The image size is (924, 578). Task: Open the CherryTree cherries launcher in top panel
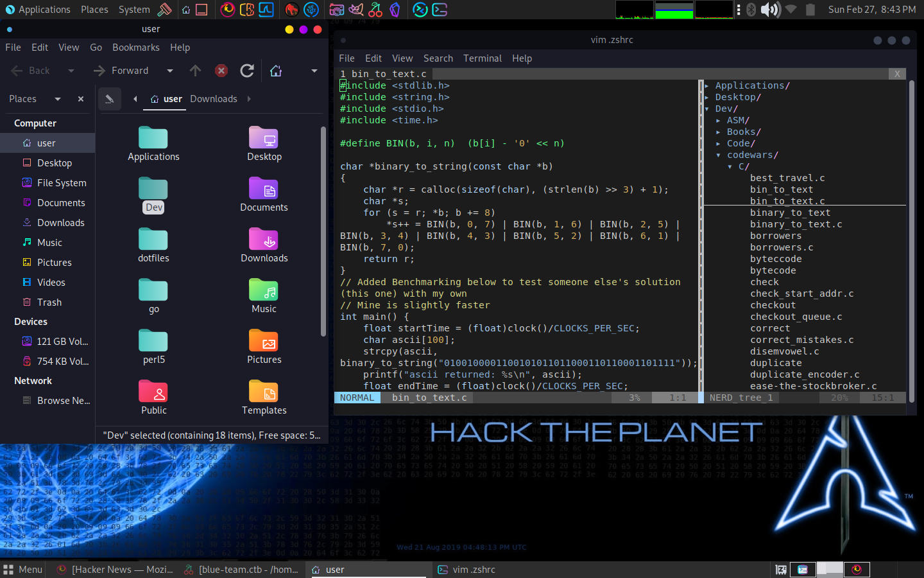point(375,10)
